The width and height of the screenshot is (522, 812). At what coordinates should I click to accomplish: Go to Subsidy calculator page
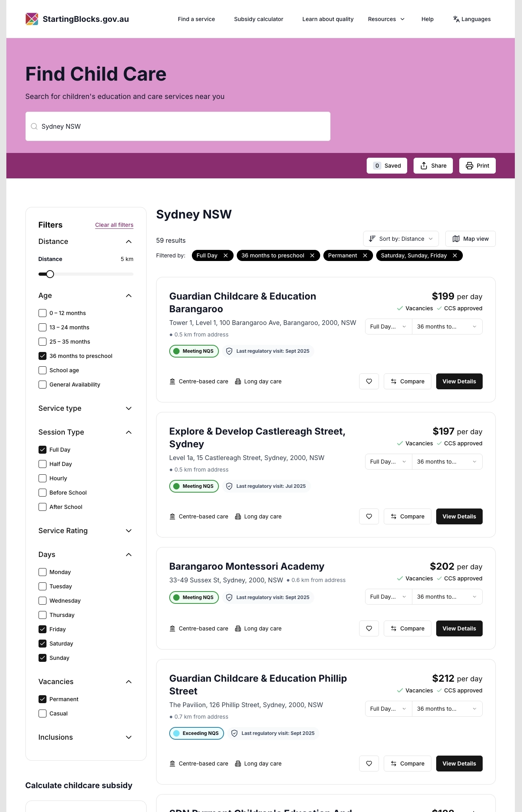click(x=259, y=19)
